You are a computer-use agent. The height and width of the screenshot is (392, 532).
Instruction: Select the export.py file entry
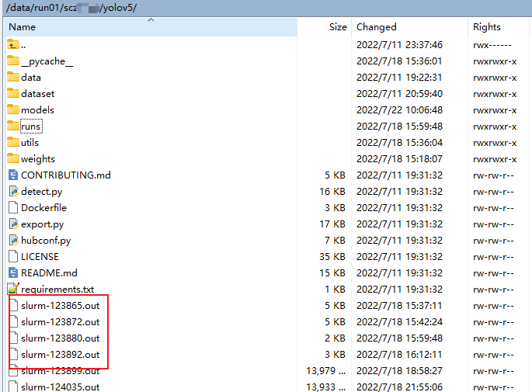pyautogui.click(x=42, y=224)
